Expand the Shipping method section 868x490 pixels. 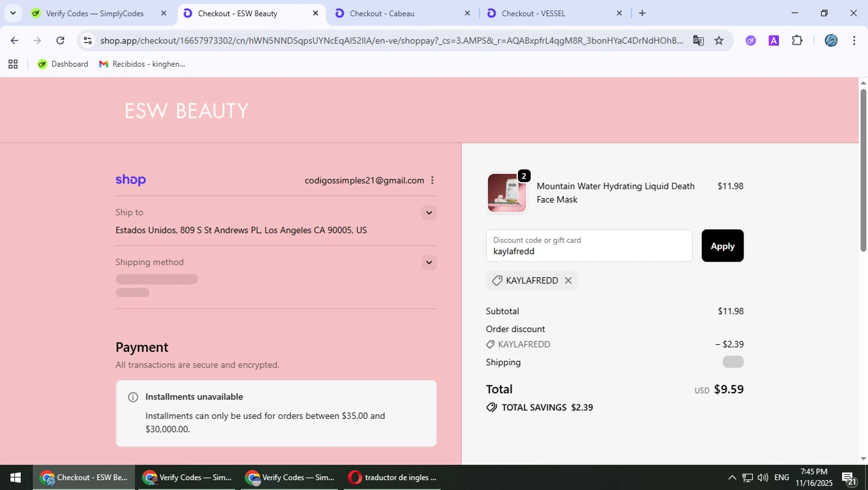[x=429, y=263]
